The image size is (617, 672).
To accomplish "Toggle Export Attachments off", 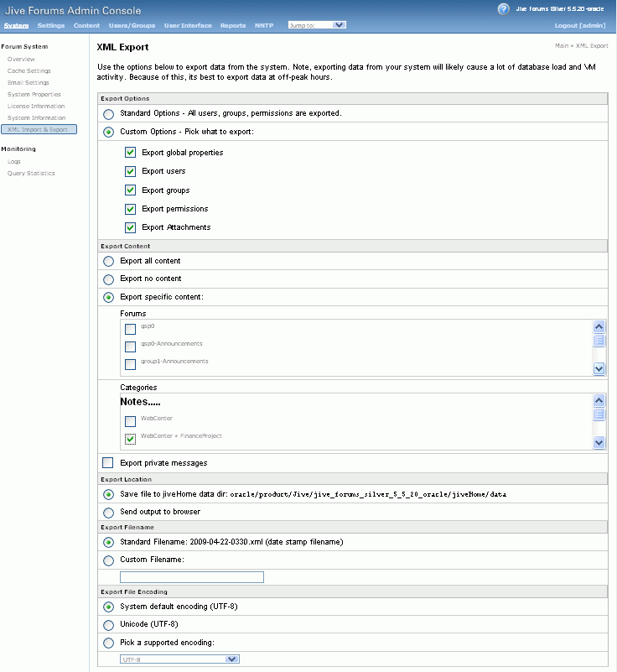I will (x=130, y=227).
